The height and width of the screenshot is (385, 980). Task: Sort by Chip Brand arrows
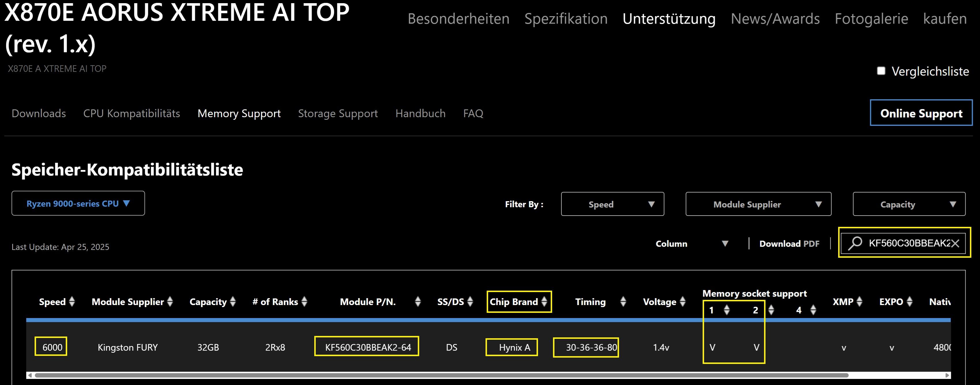(x=544, y=302)
